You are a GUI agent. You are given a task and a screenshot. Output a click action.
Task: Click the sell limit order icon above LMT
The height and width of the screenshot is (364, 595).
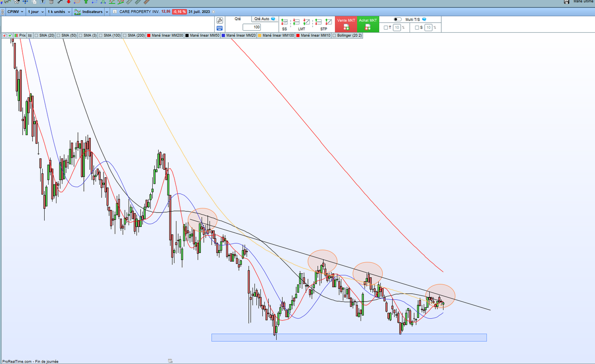click(297, 22)
